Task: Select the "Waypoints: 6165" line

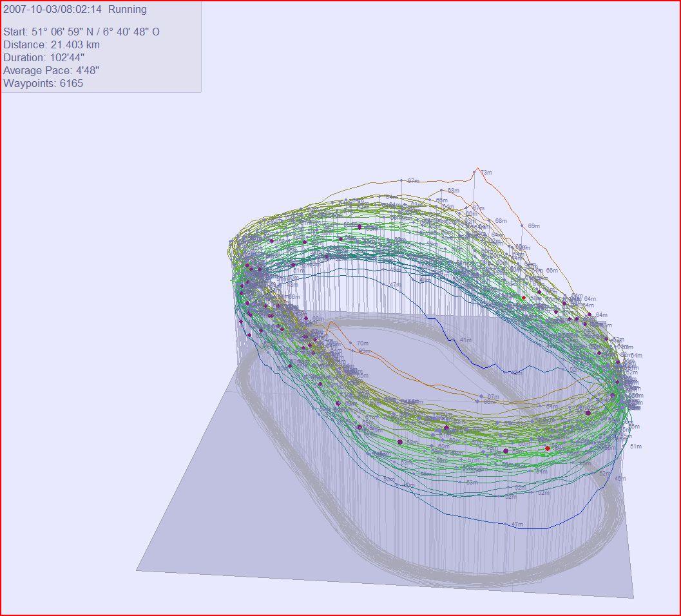Action: 43,83
